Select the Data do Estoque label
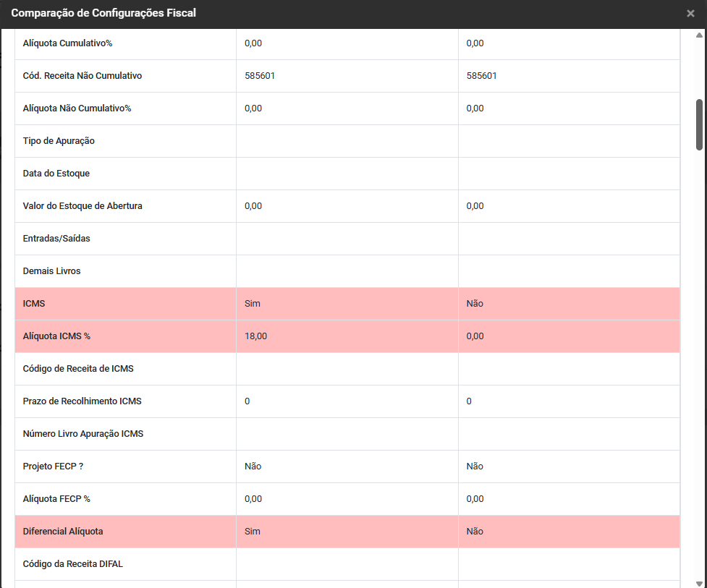The height and width of the screenshot is (588, 707). (56, 174)
